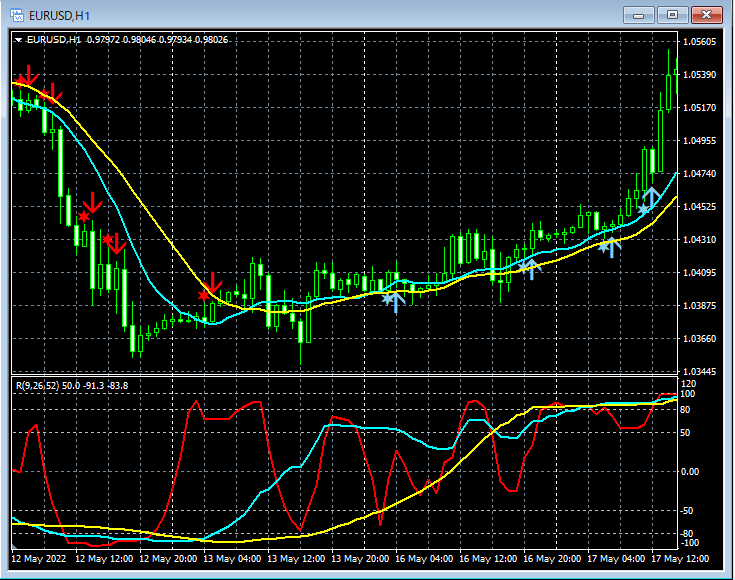This screenshot has width=735, height=580.
Task: Click the time label 13 May 20:00
Action: [x=360, y=559]
